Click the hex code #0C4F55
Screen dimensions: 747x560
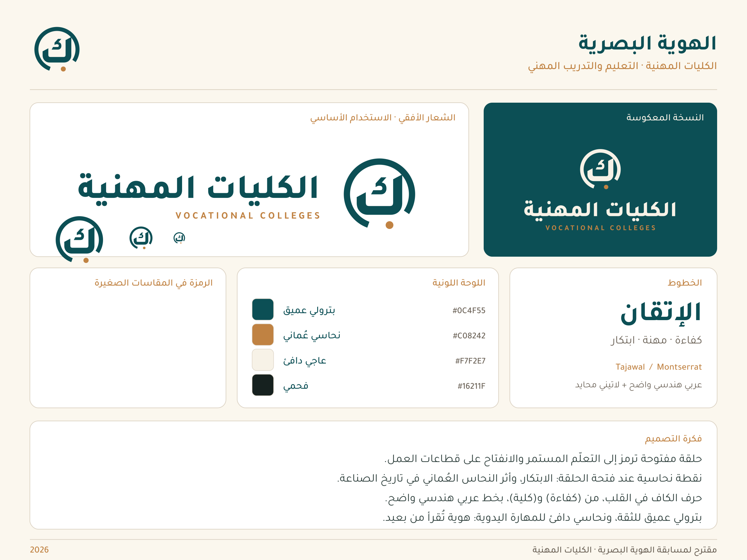click(x=469, y=310)
